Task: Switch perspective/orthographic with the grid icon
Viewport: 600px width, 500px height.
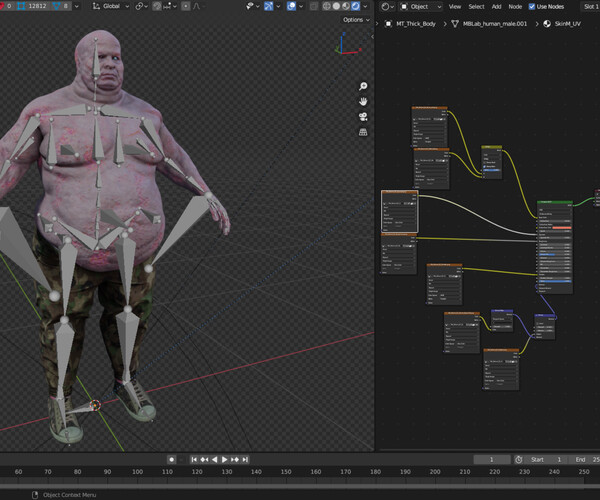Action: (x=363, y=132)
